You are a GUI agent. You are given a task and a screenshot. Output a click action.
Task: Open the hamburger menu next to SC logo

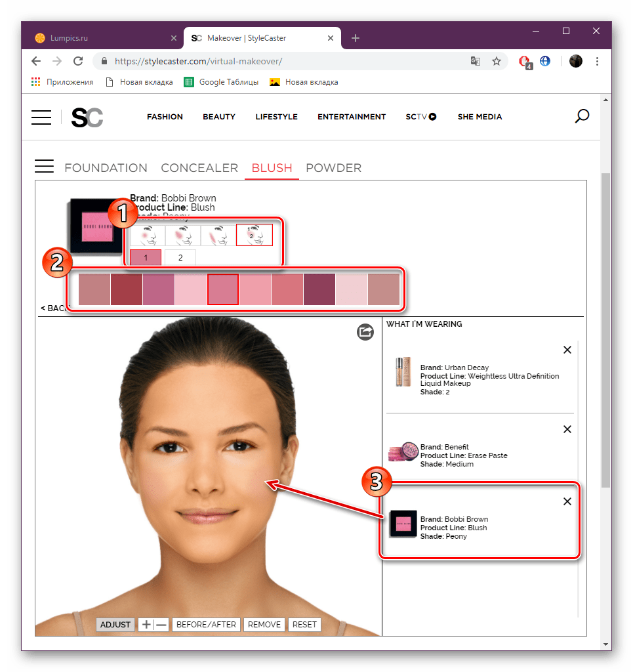[41, 117]
